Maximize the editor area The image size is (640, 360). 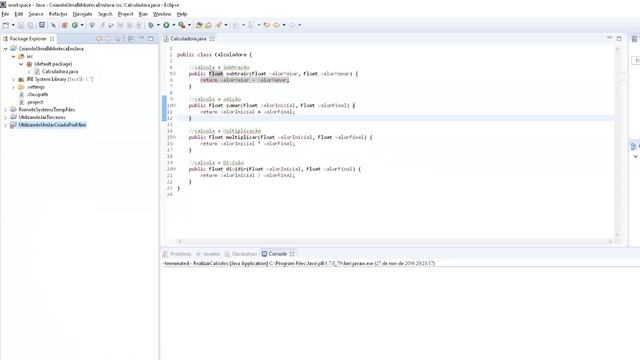[619, 38]
